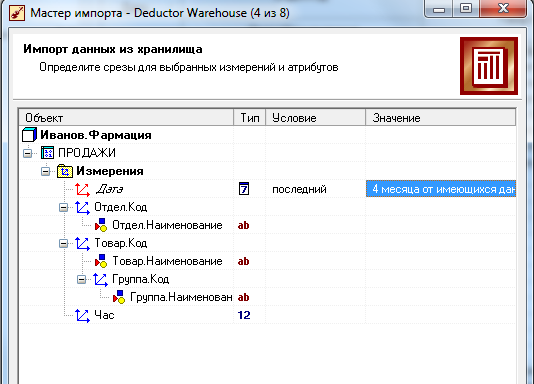Image resolution: width=534 pixels, height=384 pixels.
Task: Click the blue axis icon beside Группа.Код
Action: click(x=100, y=279)
